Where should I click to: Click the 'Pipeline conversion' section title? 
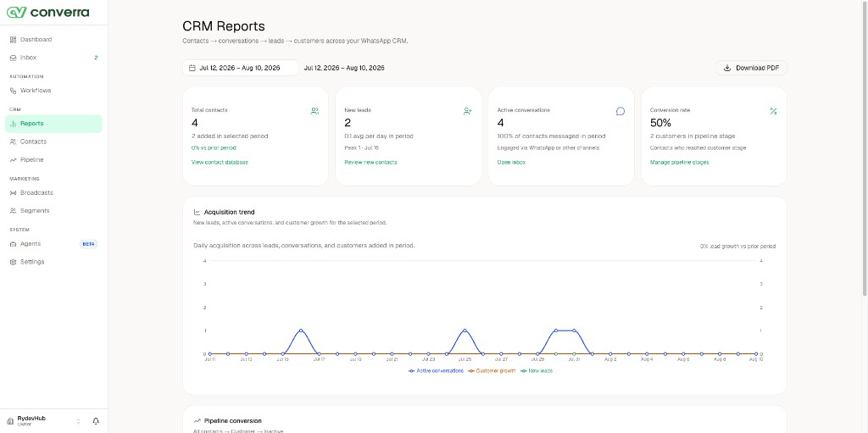[232, 421]
